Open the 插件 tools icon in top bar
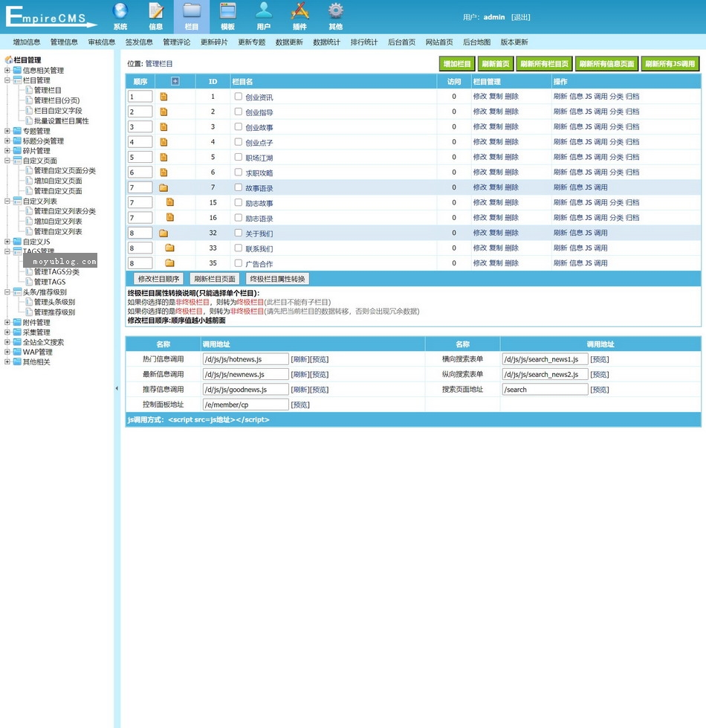Image resolution: width=706 pixels, height=728 pixels. [x=299, y=10]
